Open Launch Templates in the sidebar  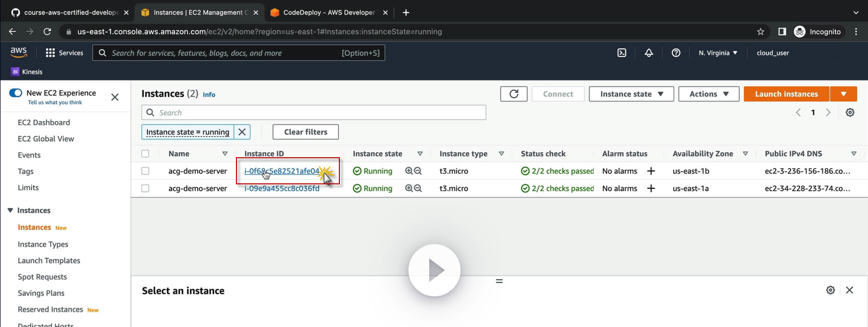tap(49, 261)
